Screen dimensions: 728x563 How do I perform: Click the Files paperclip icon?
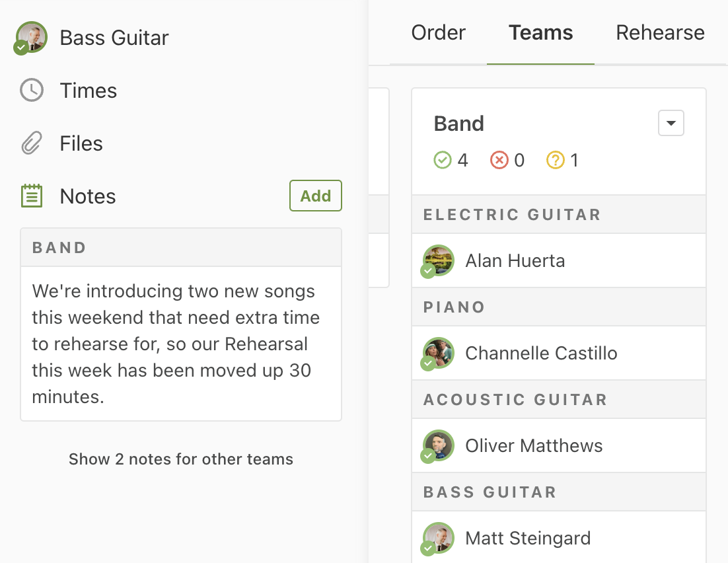click(32, 143)
